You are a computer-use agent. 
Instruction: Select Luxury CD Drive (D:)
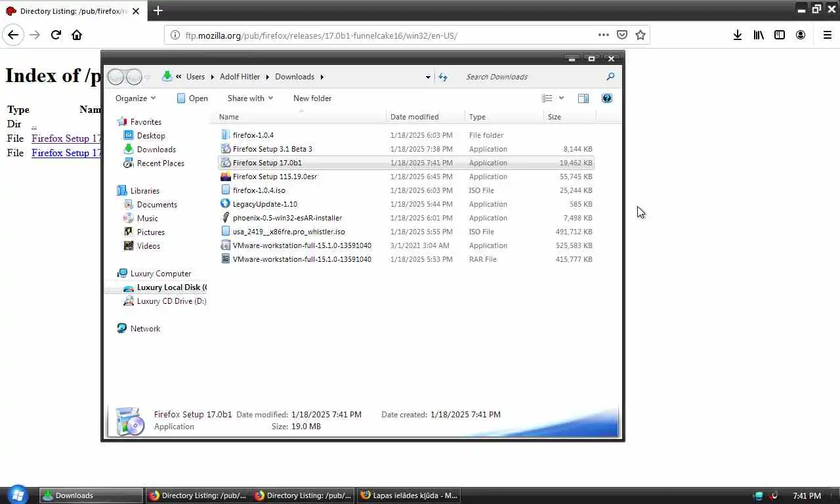165,301
